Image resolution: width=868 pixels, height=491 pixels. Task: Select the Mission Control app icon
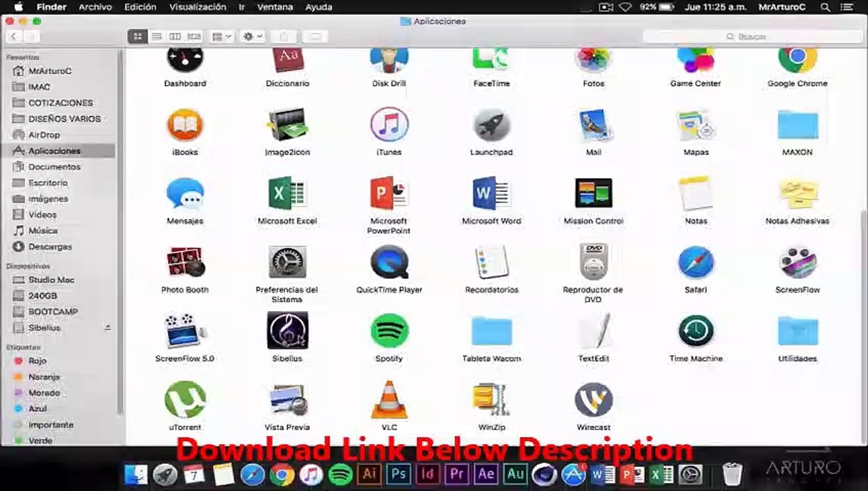[593, 194]
